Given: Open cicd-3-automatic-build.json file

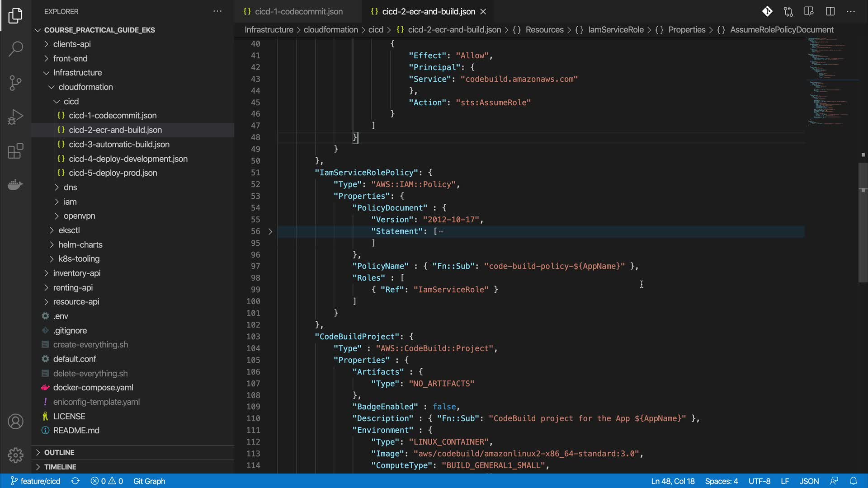Looking at the screenshot, I should (119, 144).
